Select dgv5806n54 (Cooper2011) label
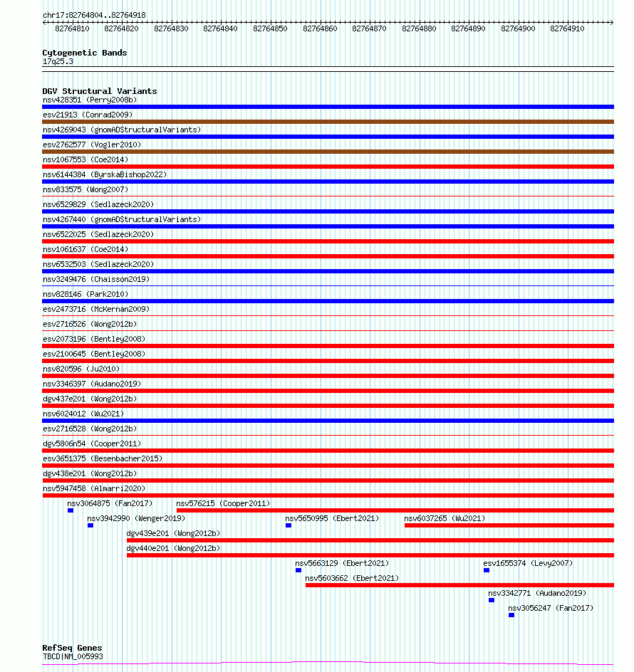The height and width of the screenshot is (672, 634). click(x=92, y=443)
